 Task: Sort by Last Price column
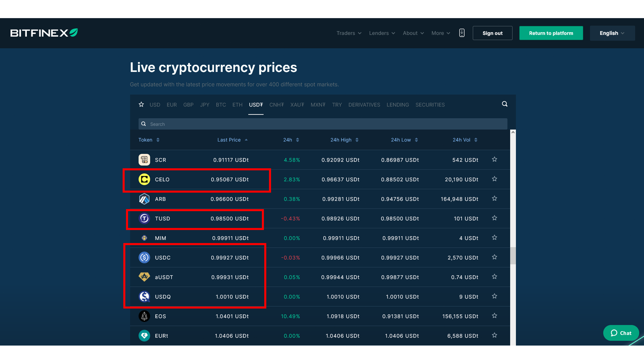(232, 140)
